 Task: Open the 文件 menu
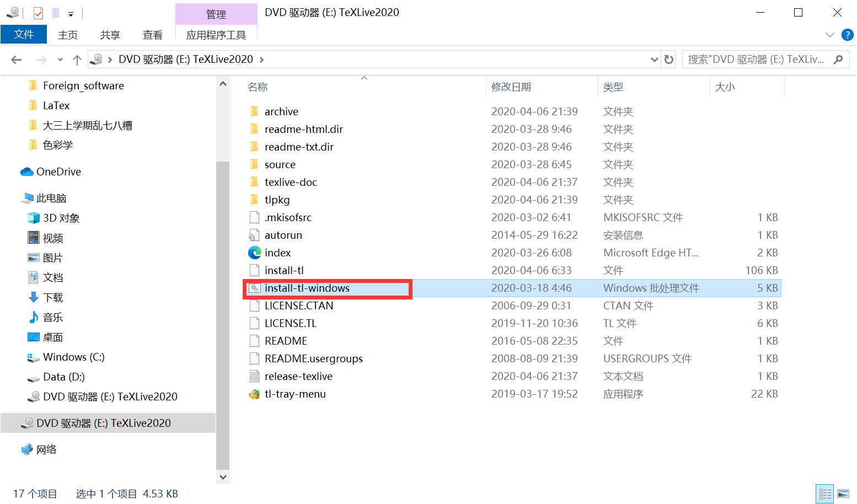(24, 34)
